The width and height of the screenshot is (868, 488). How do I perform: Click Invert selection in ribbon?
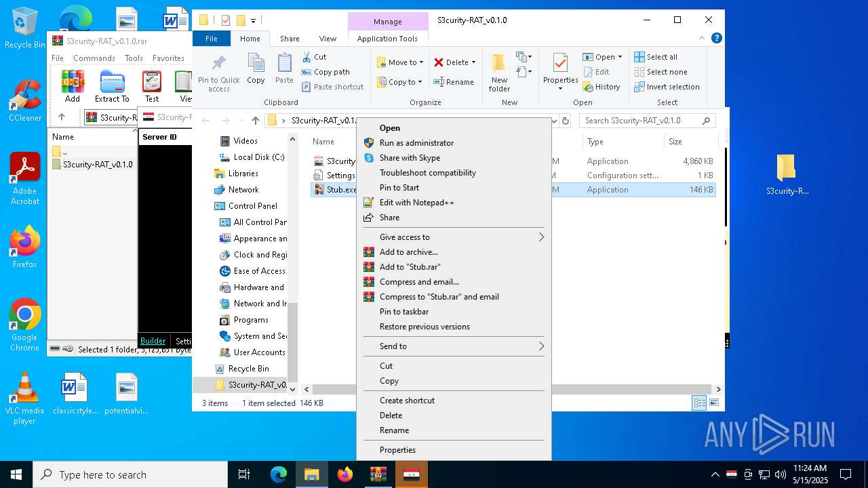pyautogui.click(x=667, y=87)
